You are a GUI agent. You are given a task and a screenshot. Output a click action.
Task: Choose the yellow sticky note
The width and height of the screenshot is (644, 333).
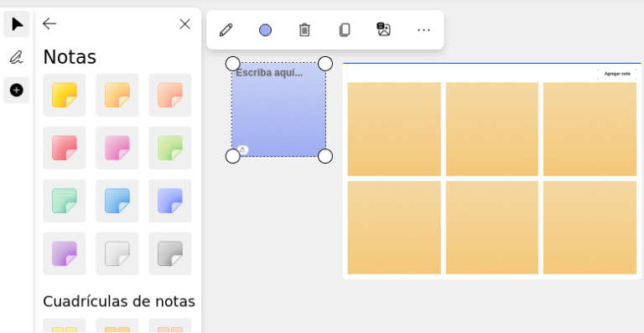pos(65,95)
